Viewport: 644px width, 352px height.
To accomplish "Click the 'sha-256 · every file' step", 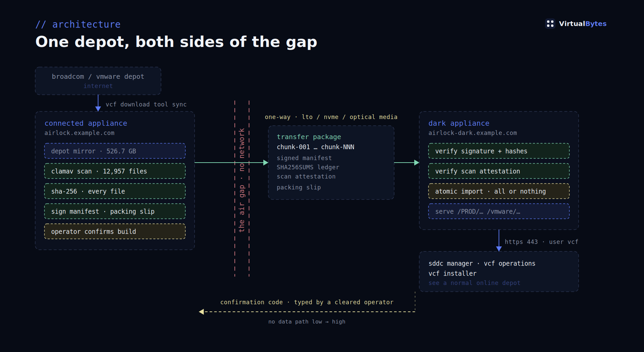I will click(x=115, y=191).
